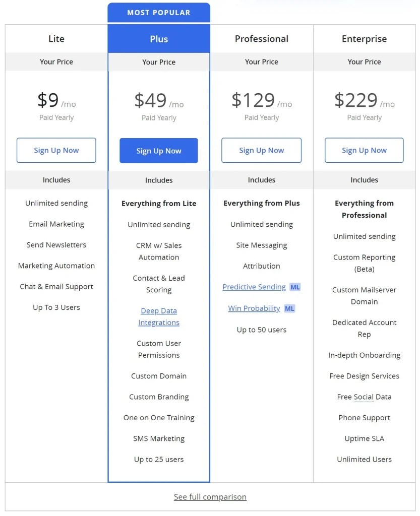Click the ML badge beside Predictive Sending
The width and height of the screenshot is (420, 516).
click(x=295, y=287)
